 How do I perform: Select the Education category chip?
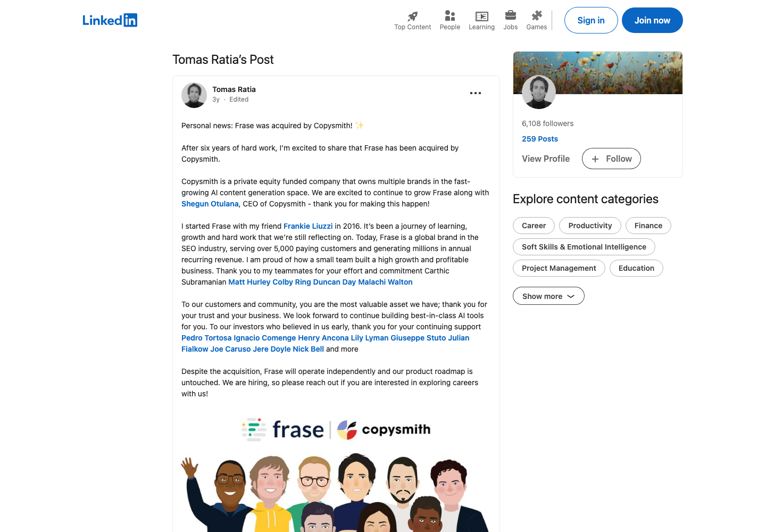pyautogui.click(x=636, y=268)
